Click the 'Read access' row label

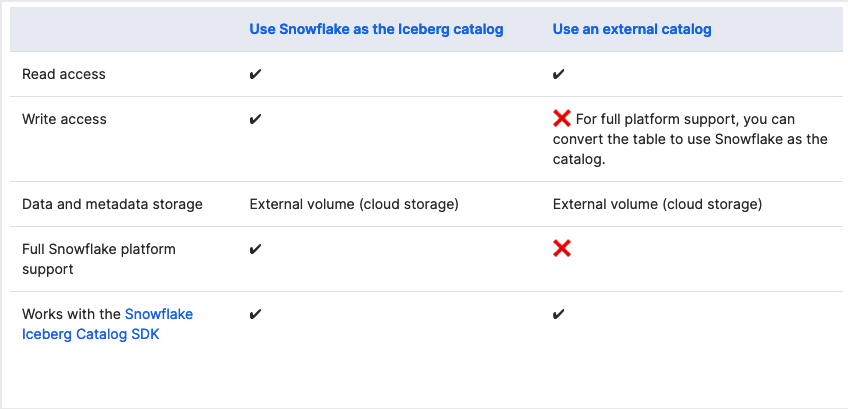tap(64, 74)
